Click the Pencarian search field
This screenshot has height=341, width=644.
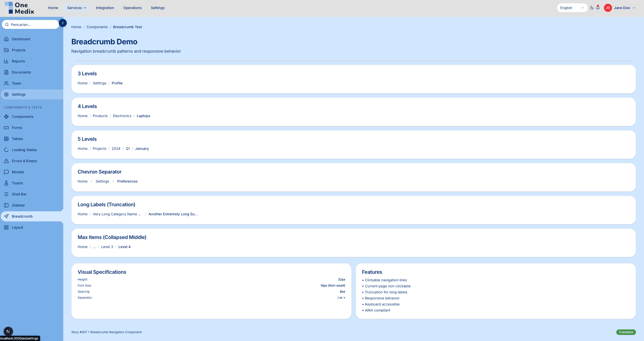[x=30, y=24]
